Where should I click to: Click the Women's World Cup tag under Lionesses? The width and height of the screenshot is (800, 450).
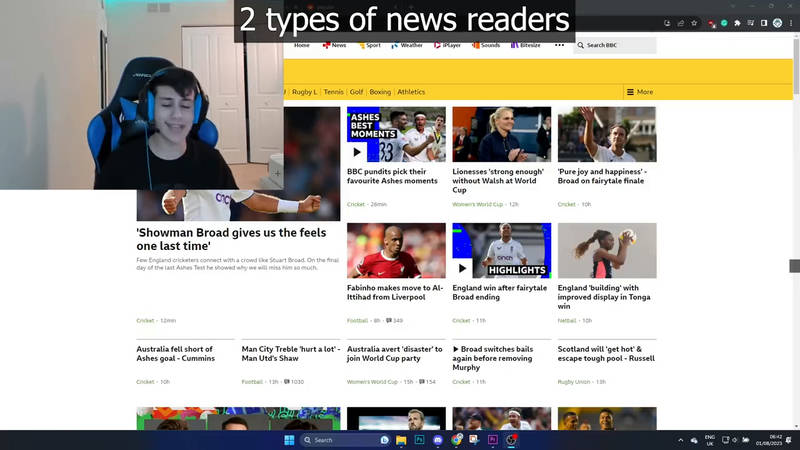tap(478, 204)
